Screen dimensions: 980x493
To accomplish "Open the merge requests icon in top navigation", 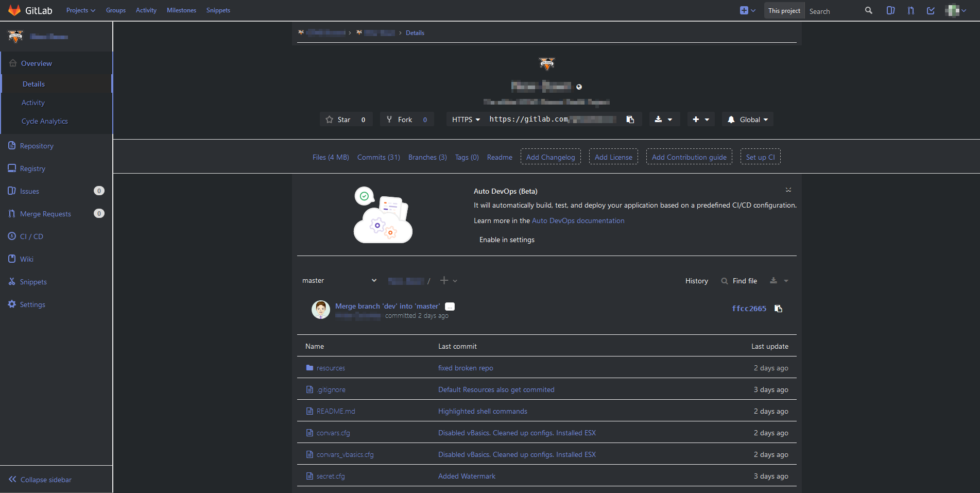I will pyautogui.click(x=910, y=10).
